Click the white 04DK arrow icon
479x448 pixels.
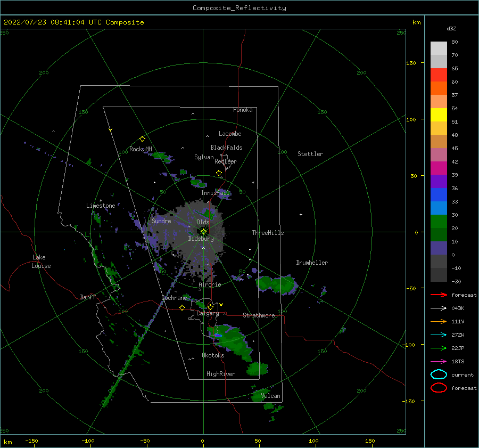click(439, 308)
